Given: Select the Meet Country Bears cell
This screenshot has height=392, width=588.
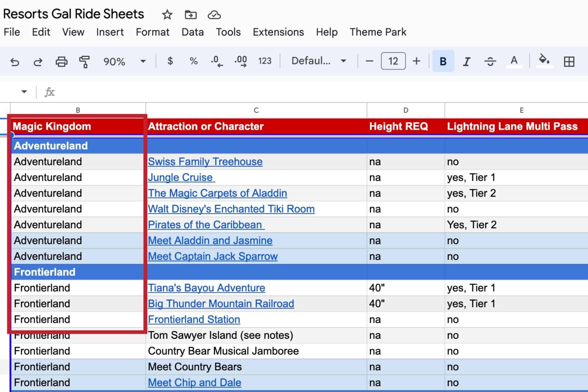Looking at the screenshot, I should pyautogui.click(x=256, y=367).
